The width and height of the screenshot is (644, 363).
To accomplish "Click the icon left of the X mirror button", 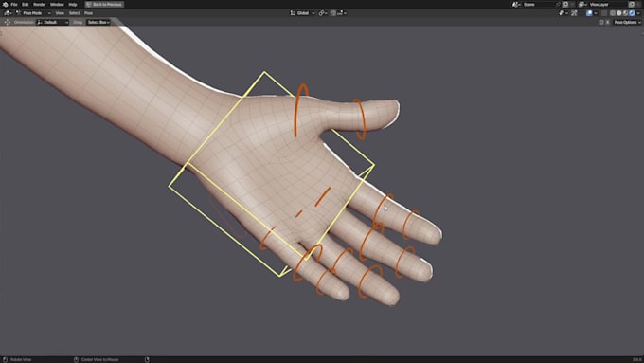I will (600, 22).
